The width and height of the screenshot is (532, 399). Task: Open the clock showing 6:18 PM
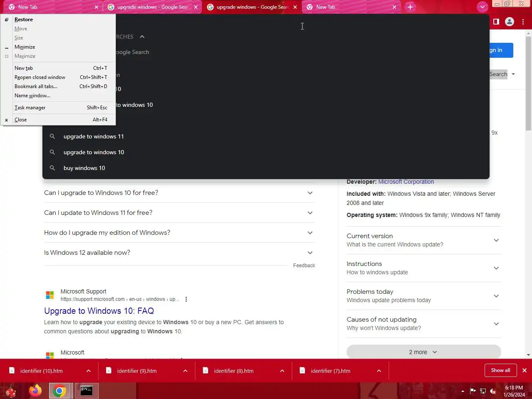[514, 391]
